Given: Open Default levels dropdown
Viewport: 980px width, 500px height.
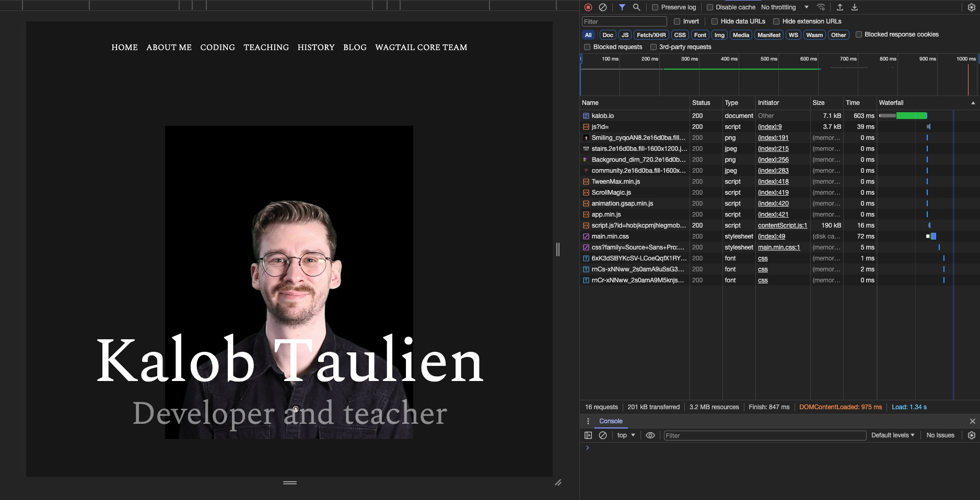Looking at the screenshot, I should pos(893,435).
